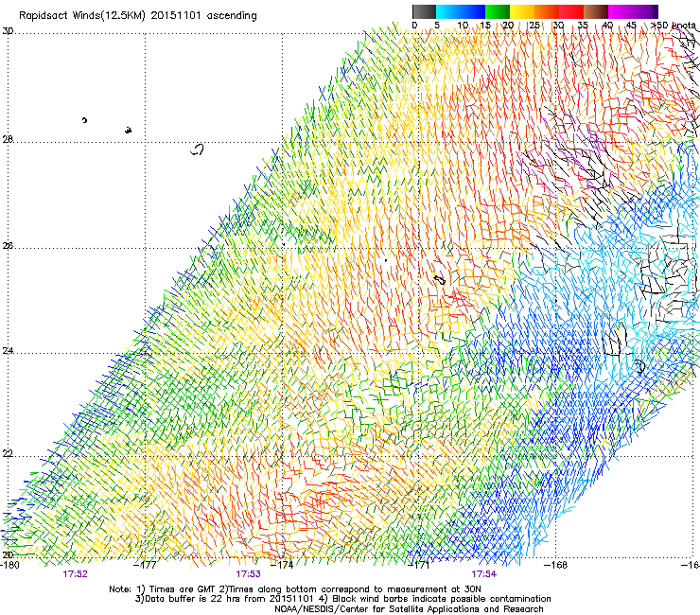The image size is (700, 615).
Task: Click the yellow 20-25 knots legend swatch
Action: coord(522,11)
